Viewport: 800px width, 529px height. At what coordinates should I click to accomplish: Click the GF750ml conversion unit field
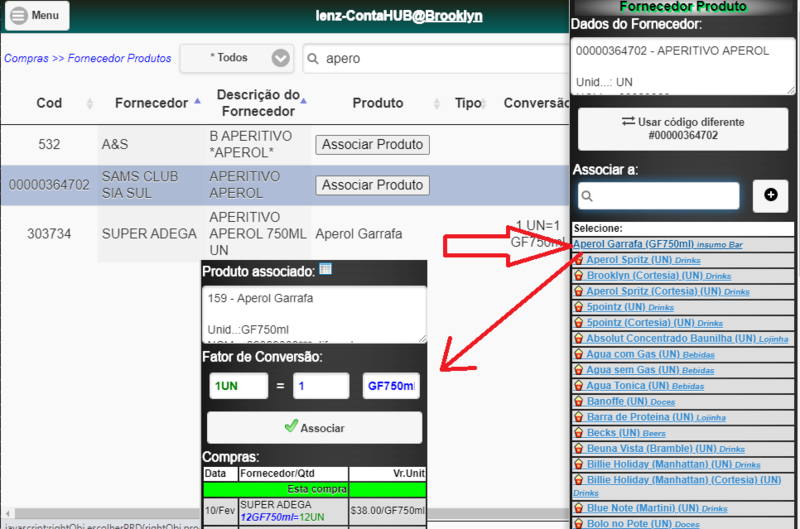tap(391, 386)
